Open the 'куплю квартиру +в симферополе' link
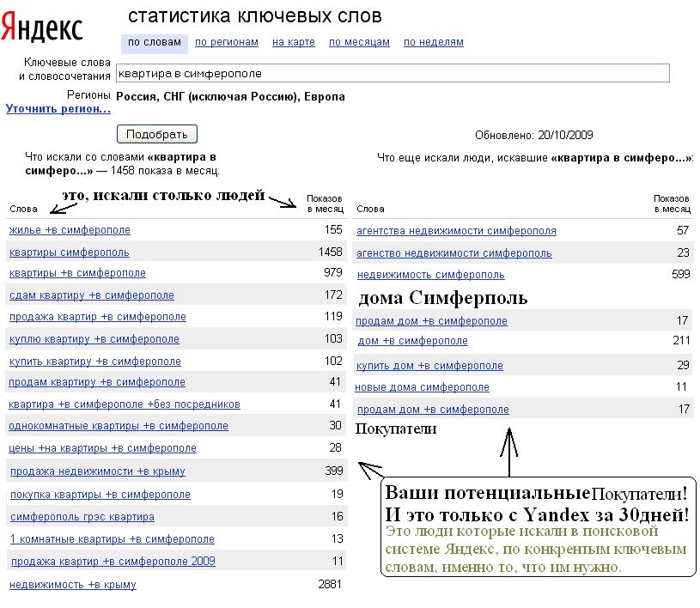This screenshot has width=700, height=608. (94, 339)
